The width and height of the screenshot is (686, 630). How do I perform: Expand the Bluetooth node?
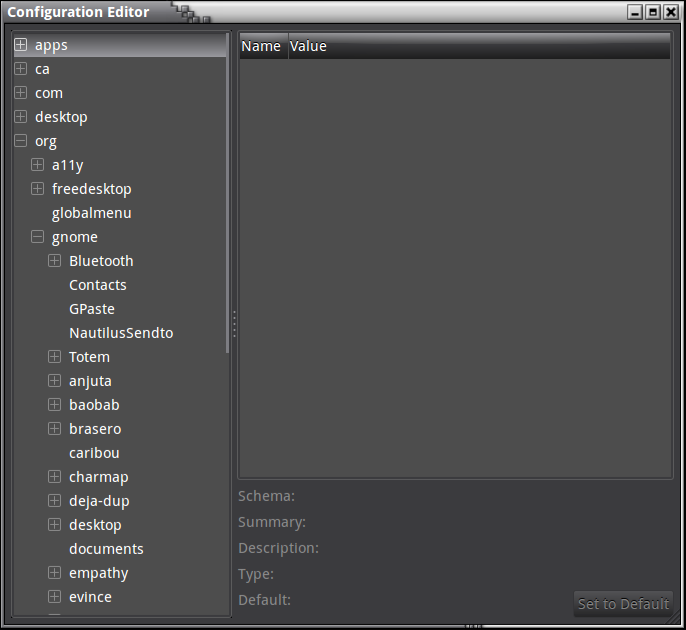pos(54,261)
